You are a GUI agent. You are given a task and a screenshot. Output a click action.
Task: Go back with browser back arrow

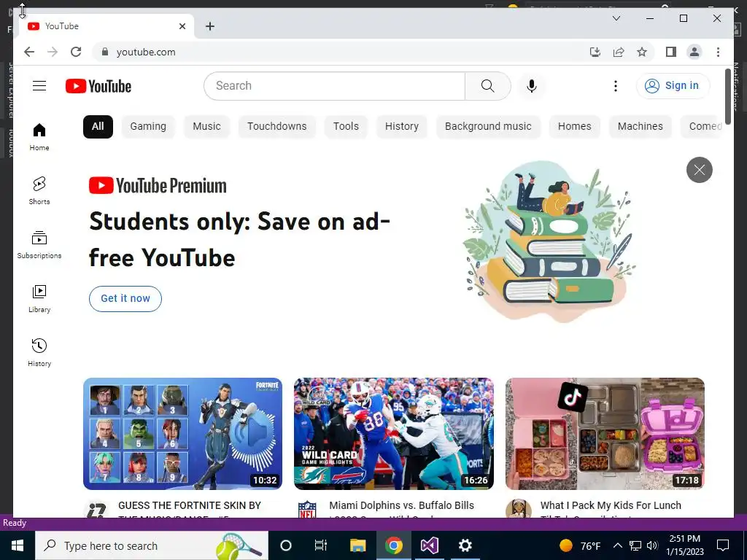tap(29, 52)
